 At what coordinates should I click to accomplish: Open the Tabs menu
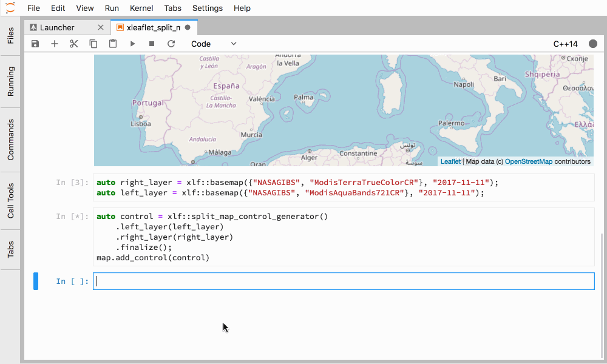click(x=172, y=8)
